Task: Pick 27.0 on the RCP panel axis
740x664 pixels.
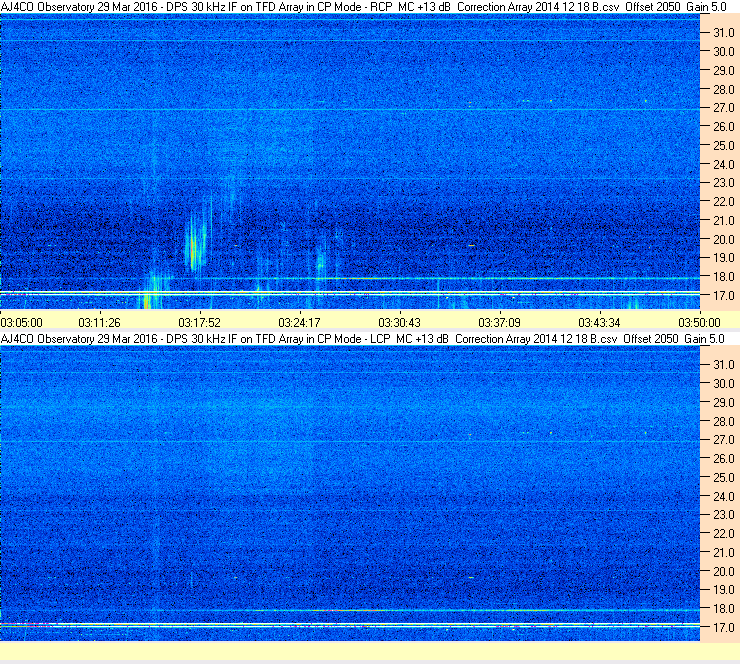Action: (x=724, y=108)
